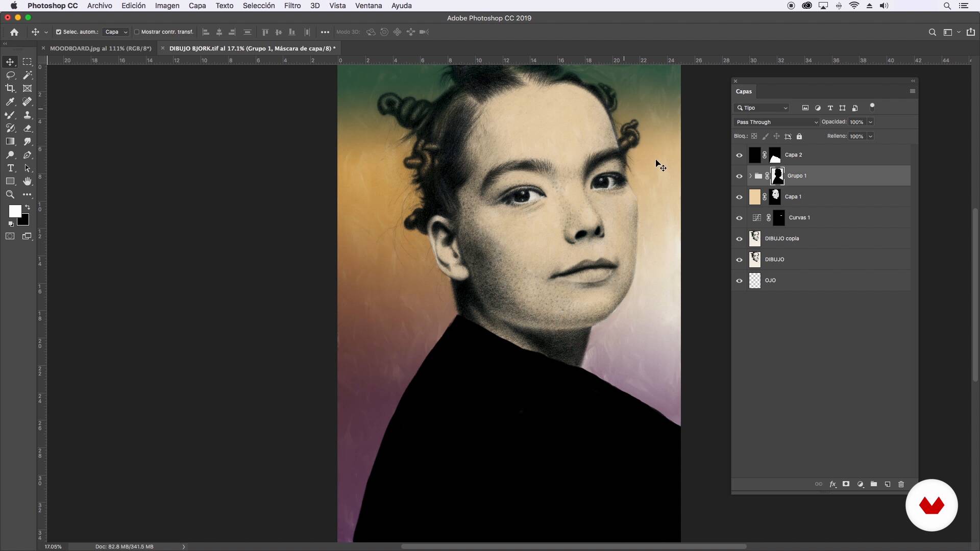
Task: Open layer styles fx menu
Action: (x=832, y=484)
